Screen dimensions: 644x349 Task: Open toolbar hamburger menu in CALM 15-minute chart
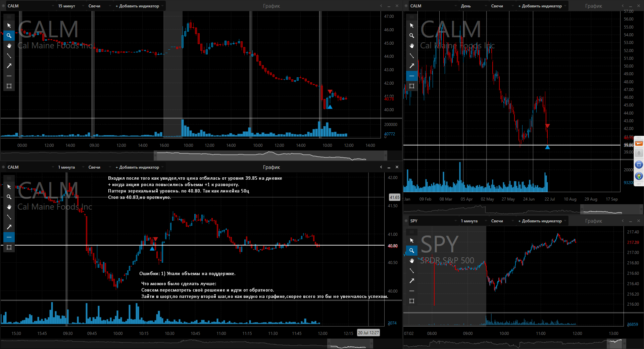pyautogui.click(x=9, y=16)
